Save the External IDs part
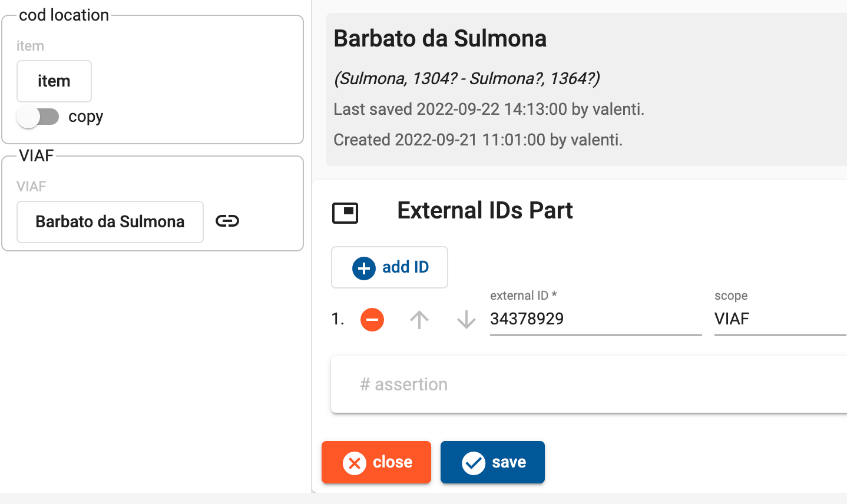This screenshot has width=847, height=504. (x=492, y=462)
